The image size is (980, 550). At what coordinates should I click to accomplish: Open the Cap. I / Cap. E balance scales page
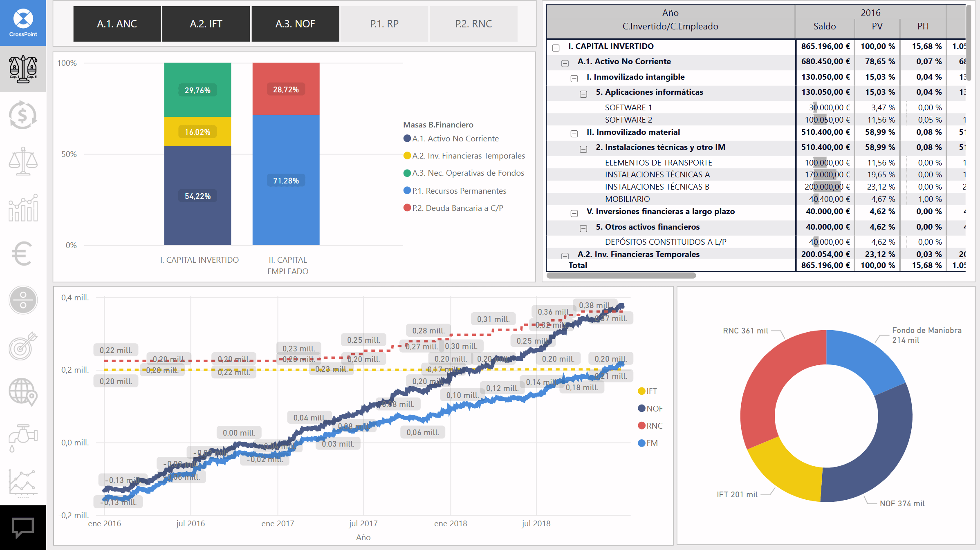pyautogui.click(x=23, y=69)
